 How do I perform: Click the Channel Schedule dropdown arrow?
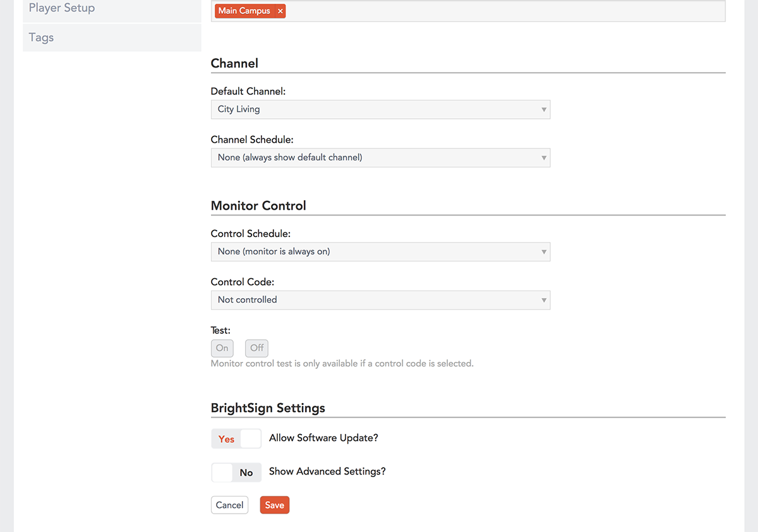pyautogui.click(x=543, y=158)
